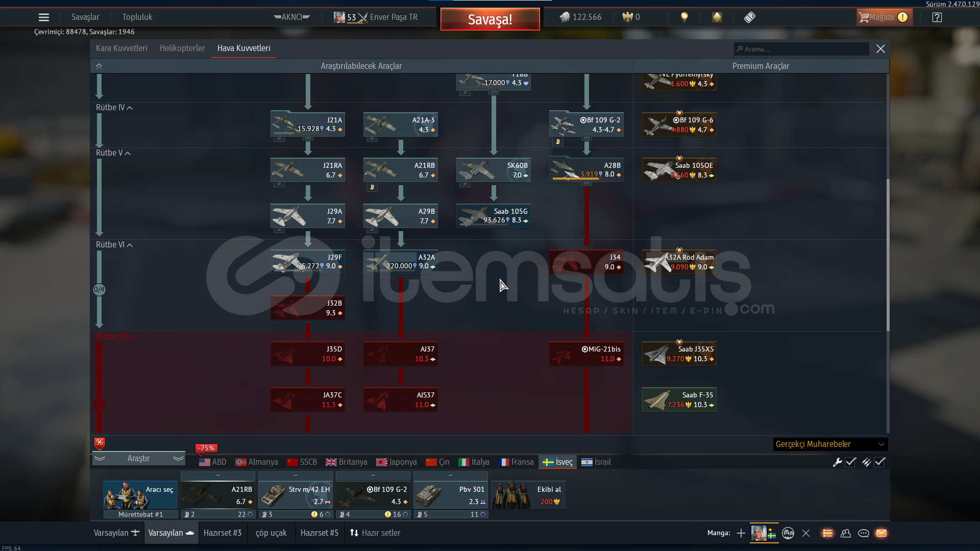This screenshot has height=551, width=980.
Task: Select the J29F aircraft card
Action: (x=307, y=262)
